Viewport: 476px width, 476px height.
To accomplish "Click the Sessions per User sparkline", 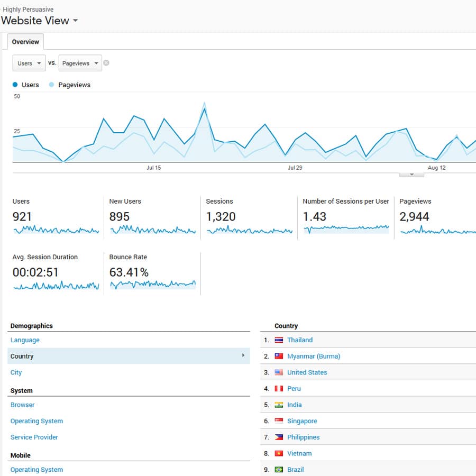I will (x=346, y=228).
